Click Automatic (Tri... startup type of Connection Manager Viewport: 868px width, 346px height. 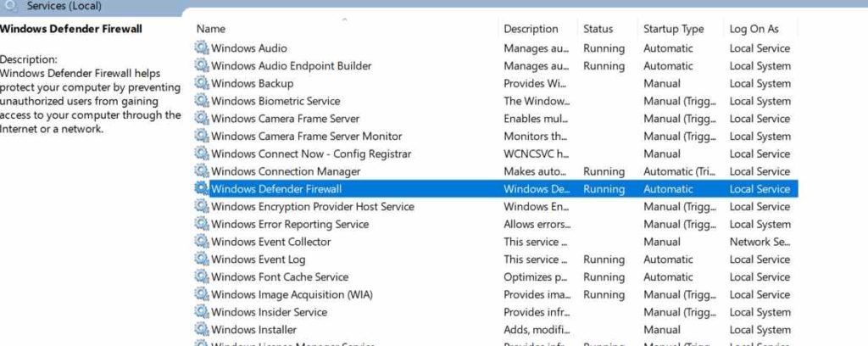click(x=680, y=171)
